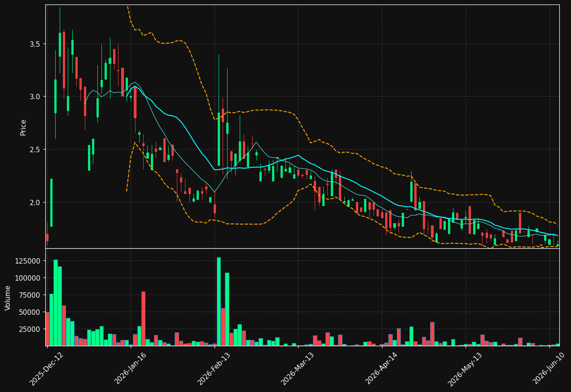Click the 2026-May-13 date label

point(465,369)
